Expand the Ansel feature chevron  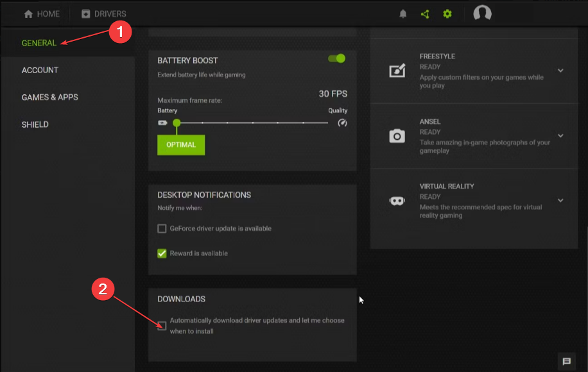[x=560, y=135]
